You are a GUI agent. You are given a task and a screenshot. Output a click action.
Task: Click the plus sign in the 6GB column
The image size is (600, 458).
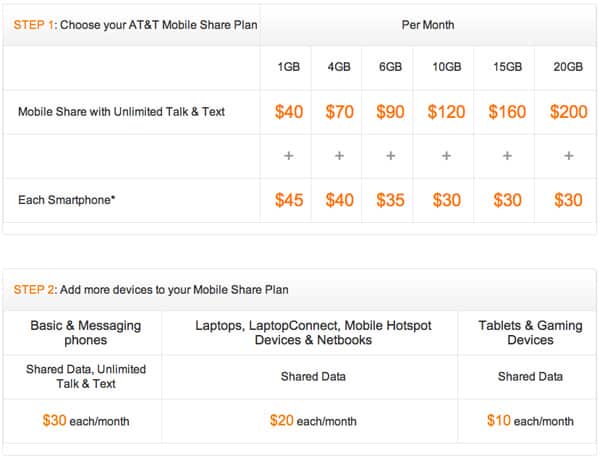(x=390, y=156)
